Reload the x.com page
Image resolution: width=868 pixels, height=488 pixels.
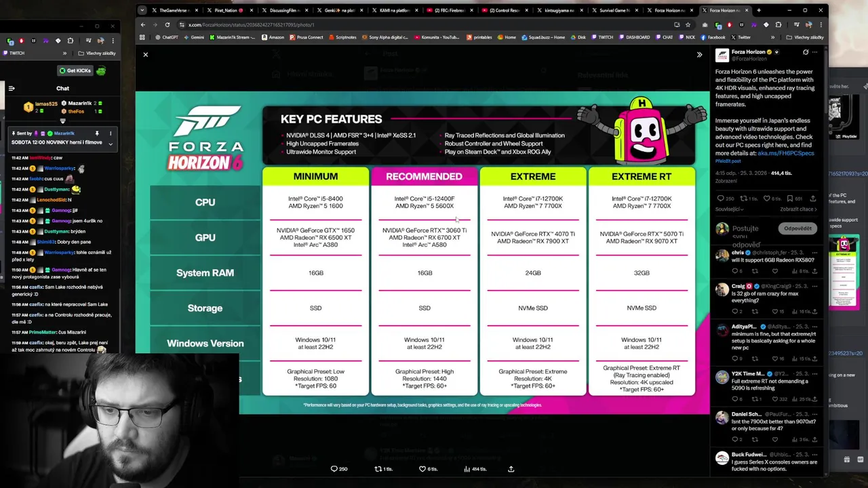(167, 24)
